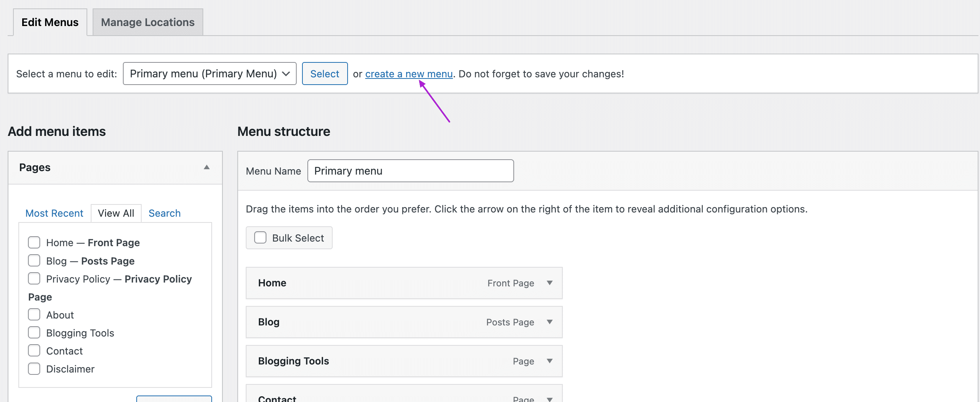
Task: Check the Disclaimer page checkbox
Action: (34, 368)
